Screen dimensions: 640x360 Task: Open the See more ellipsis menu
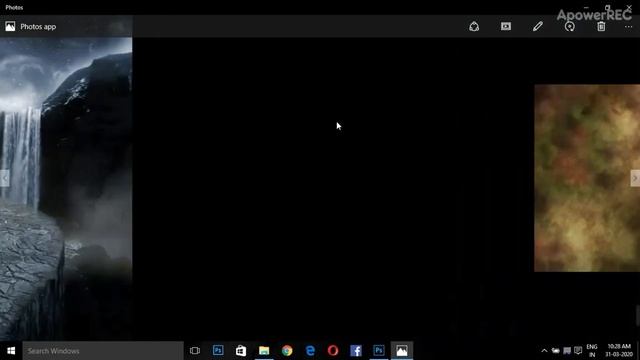[629, 27]
